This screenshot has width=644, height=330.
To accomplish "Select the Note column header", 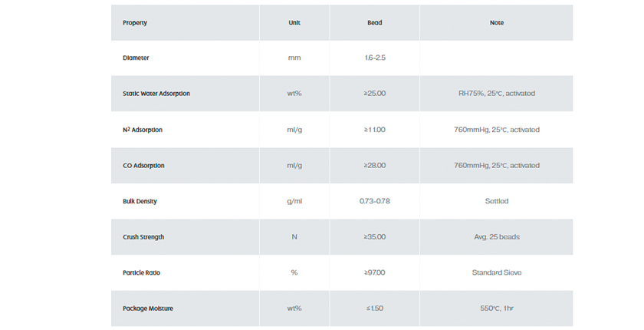I will (496, 23).
